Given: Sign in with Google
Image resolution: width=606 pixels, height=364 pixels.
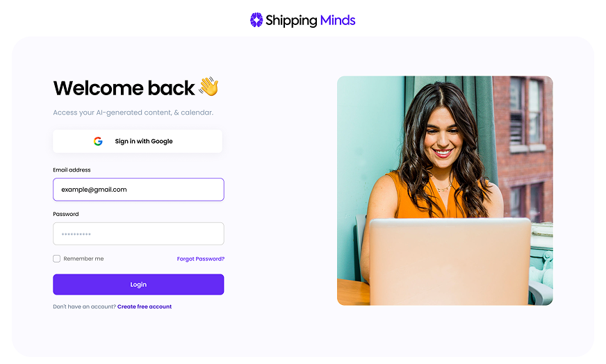Looking at the screenshot, I should click(x=138, y=142).
